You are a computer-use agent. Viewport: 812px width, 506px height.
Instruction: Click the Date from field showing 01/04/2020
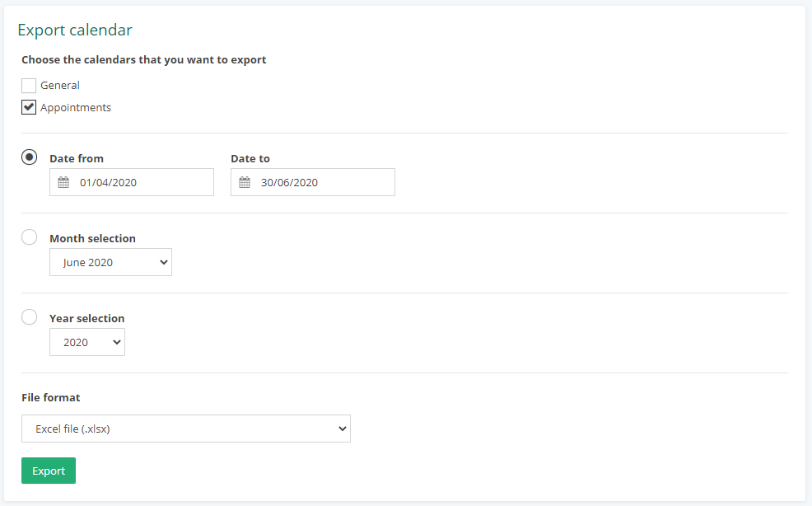click(x=132, y=182)
